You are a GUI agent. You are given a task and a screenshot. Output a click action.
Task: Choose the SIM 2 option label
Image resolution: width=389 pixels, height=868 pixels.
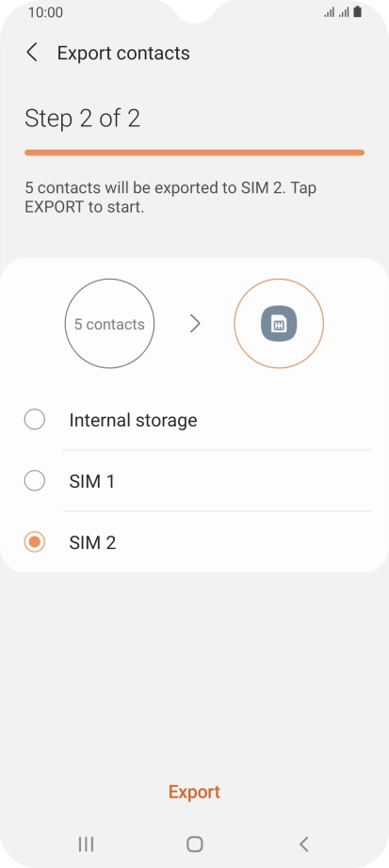(x=92, y=542)
